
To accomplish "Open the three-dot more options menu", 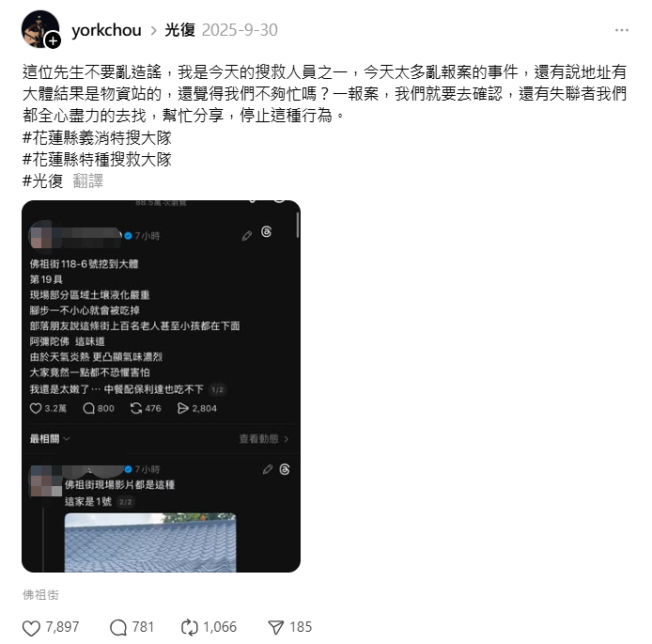I will tap(622, 30).
